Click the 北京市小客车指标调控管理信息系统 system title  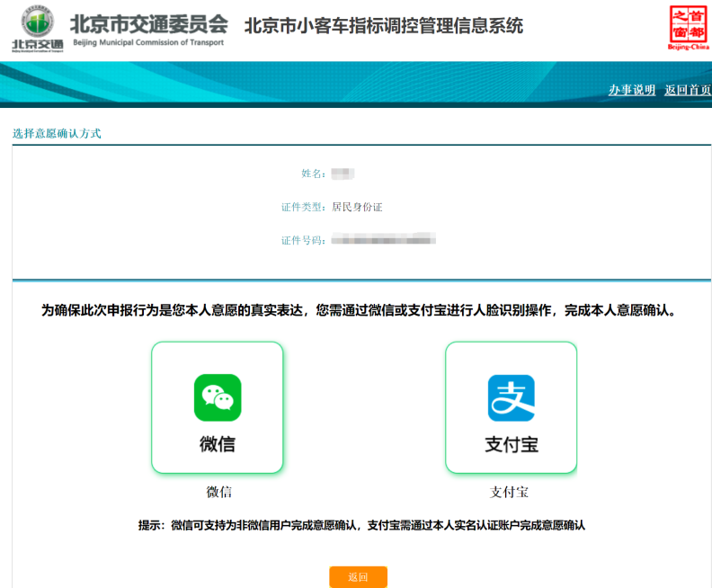[x=383, y=25]
